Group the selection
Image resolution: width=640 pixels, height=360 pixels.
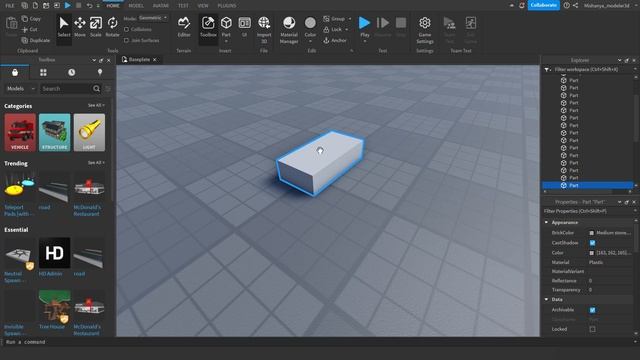(x=334, y=19)
